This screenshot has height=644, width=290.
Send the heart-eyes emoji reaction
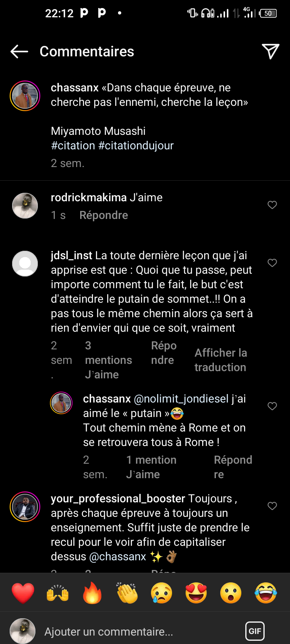tap(196, 592)
